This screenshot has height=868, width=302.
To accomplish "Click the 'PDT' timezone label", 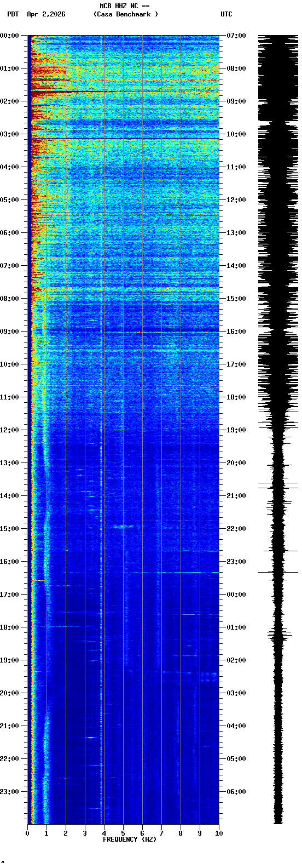I will 13,14.
